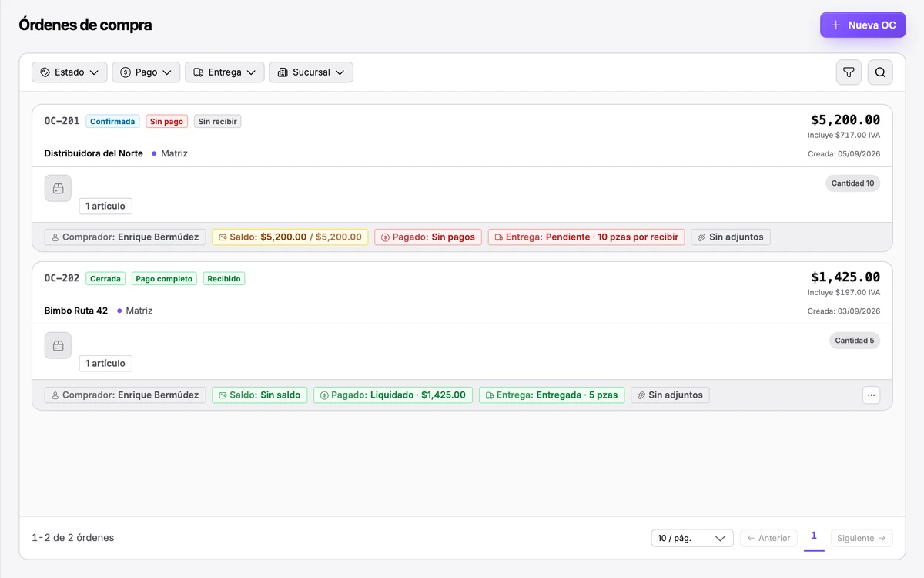Click Entrega: Entregada 5 pzas chip
The width and height of the screenshot is (924, 578).
tap(551, 395)
